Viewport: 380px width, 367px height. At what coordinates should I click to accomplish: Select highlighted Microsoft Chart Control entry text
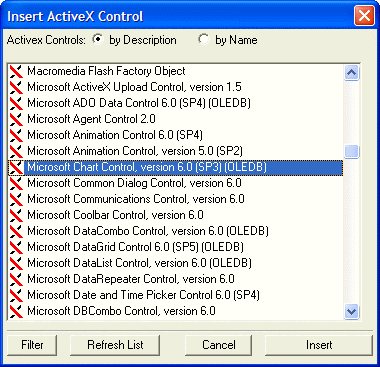point(147,167)
